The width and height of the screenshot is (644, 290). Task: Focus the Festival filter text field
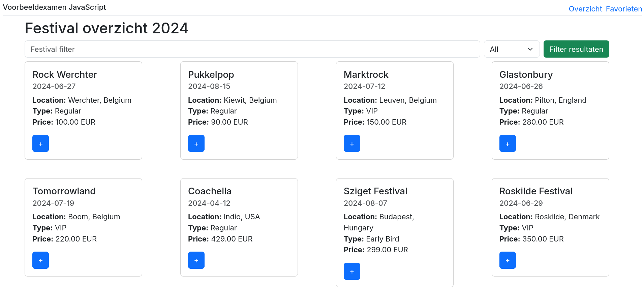coord(252,49)
